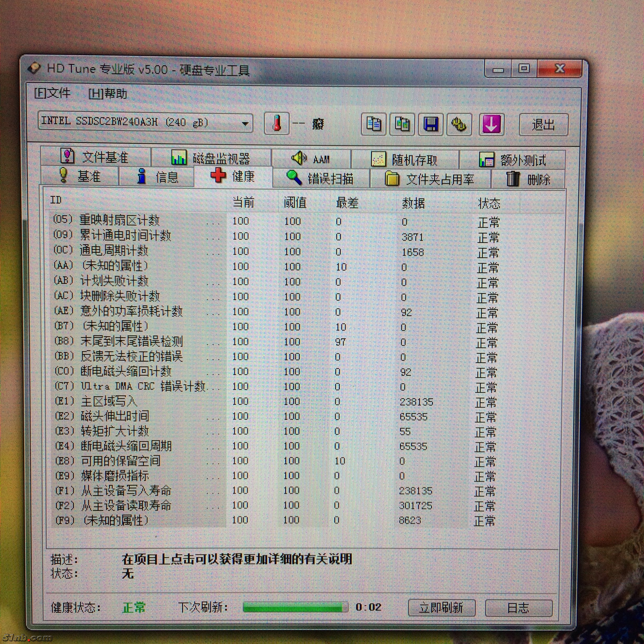Open the drive selection dropdown

point(145,123)
